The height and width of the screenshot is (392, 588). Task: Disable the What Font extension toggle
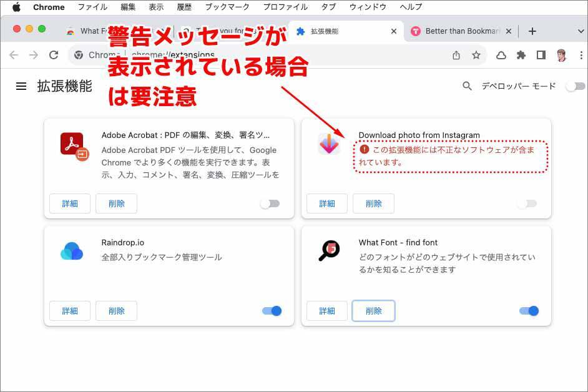tap(529, 311)
